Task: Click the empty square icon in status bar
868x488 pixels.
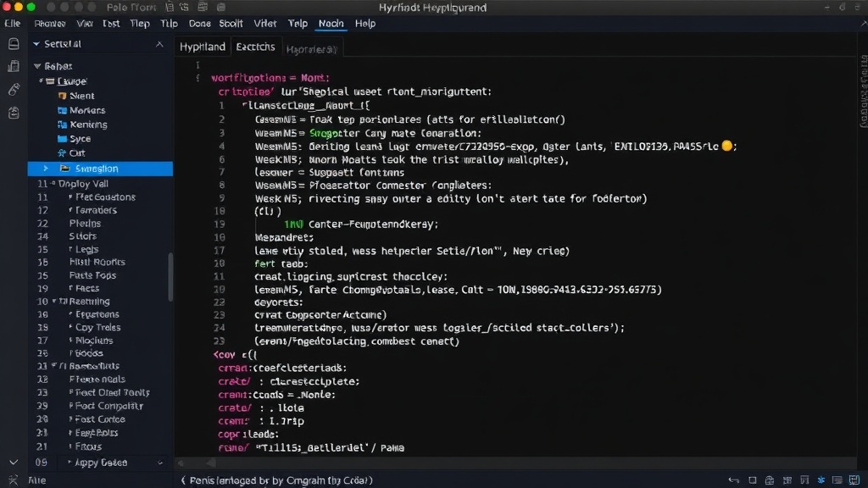Action: point(753,480)
